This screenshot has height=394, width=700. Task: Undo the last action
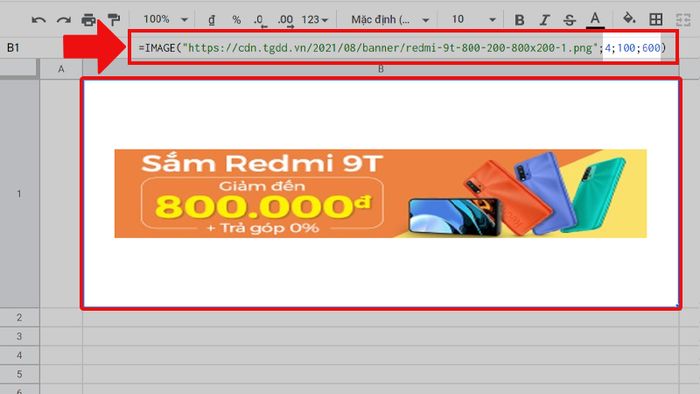coord(39,20)
